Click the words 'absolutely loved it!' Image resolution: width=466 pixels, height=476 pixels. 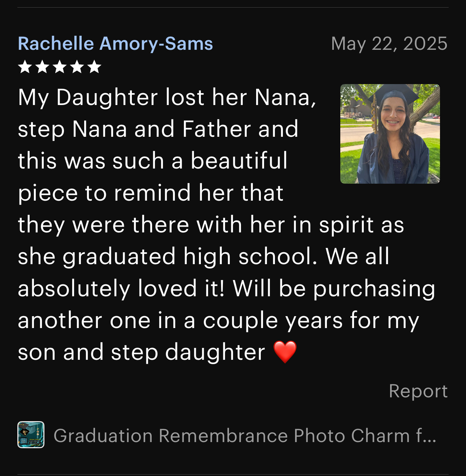[121, 289]
